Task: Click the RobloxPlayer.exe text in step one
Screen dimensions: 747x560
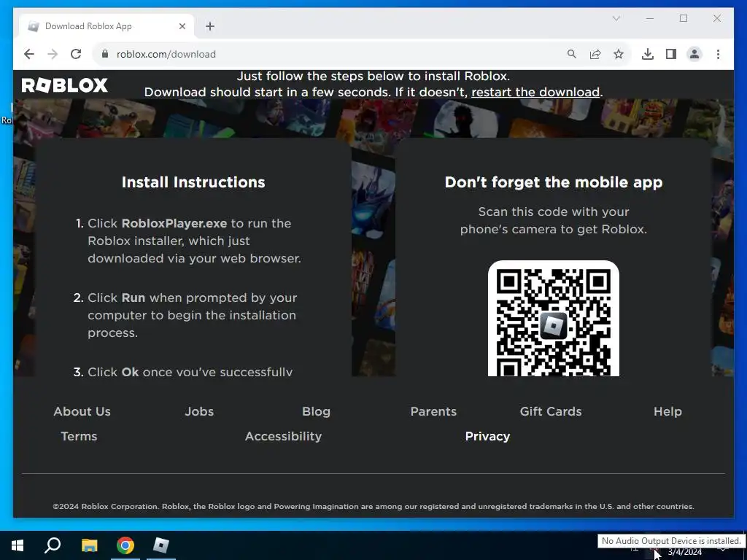Action: click(x=174, y=223)
